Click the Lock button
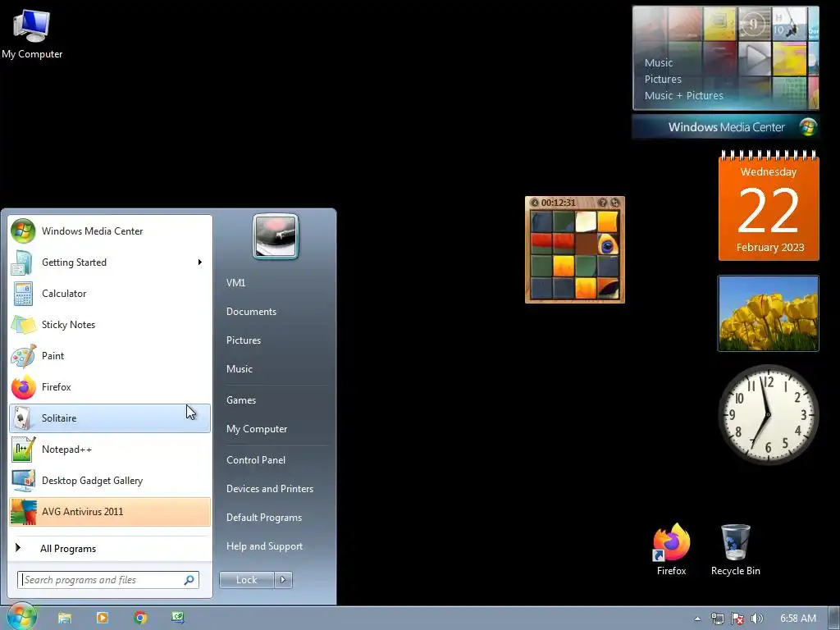This screenshot has width=840, height=630. [x=246, y=580]
